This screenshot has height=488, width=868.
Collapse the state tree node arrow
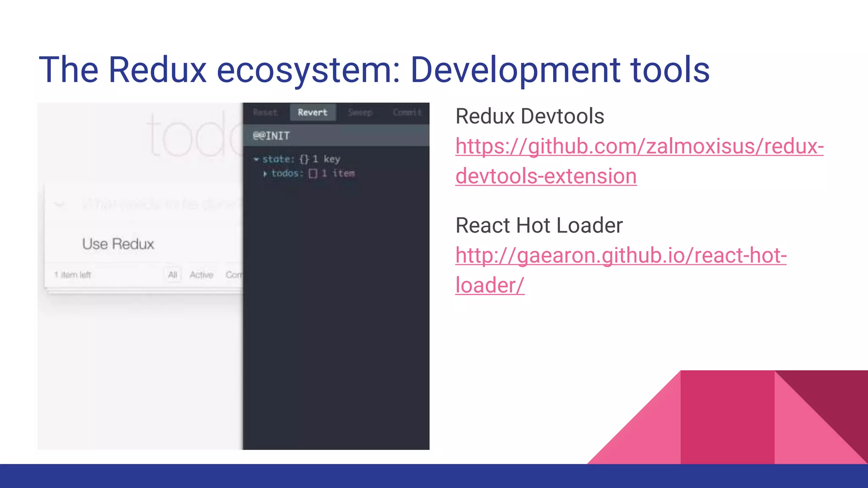[x=256, y=159]
